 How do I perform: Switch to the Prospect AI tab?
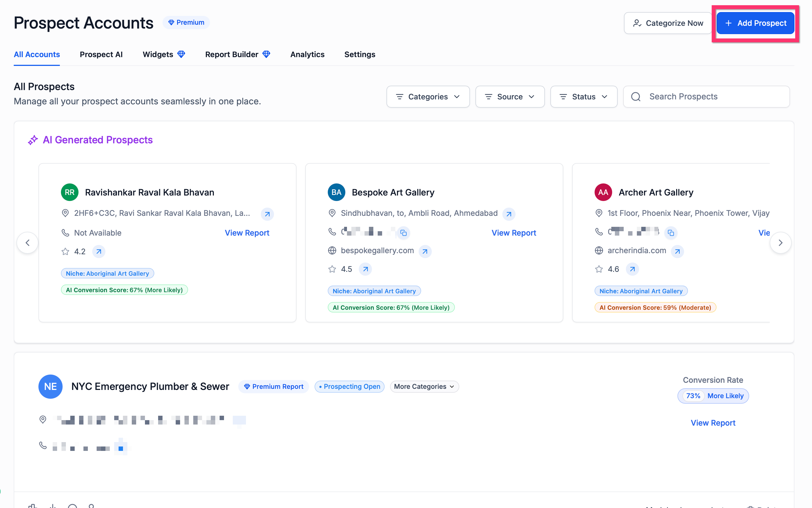tap(101, 54)
